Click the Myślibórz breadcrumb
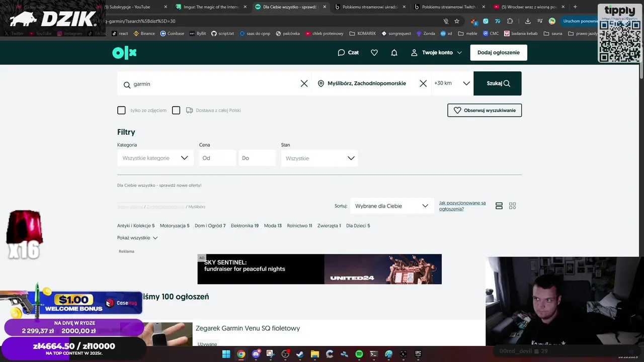 (x=197, y=207)
